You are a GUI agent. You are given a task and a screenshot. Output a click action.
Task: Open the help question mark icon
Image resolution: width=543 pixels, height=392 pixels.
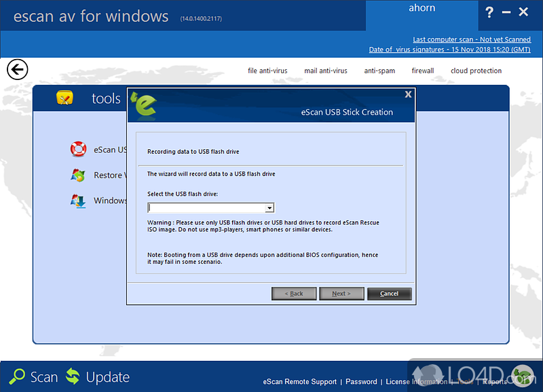(x=489, y=12)
